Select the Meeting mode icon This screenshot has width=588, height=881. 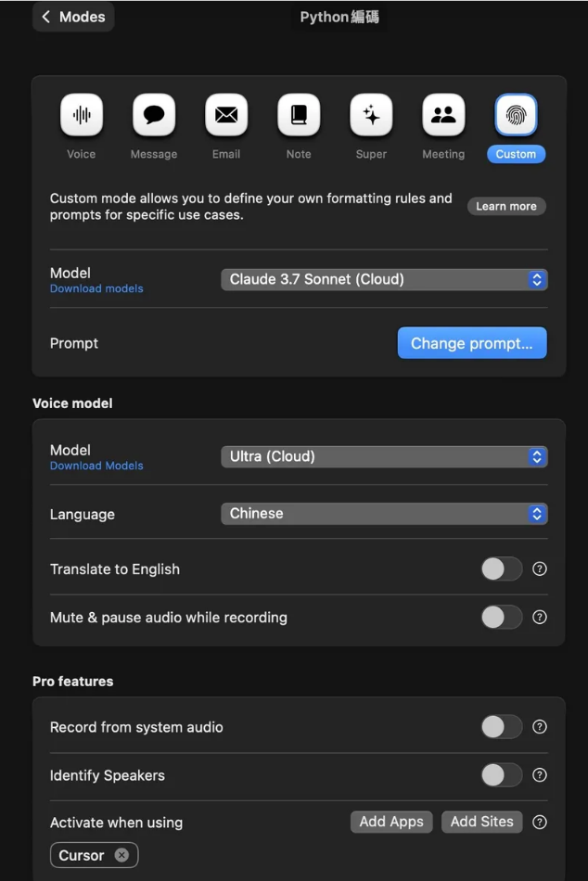coord(443,116)
